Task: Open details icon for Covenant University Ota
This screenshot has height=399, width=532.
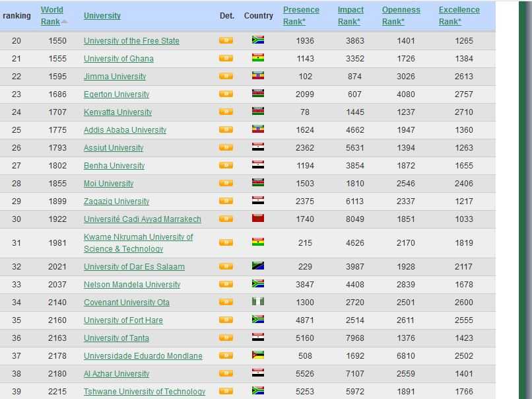Action: (x=226, y=302)
